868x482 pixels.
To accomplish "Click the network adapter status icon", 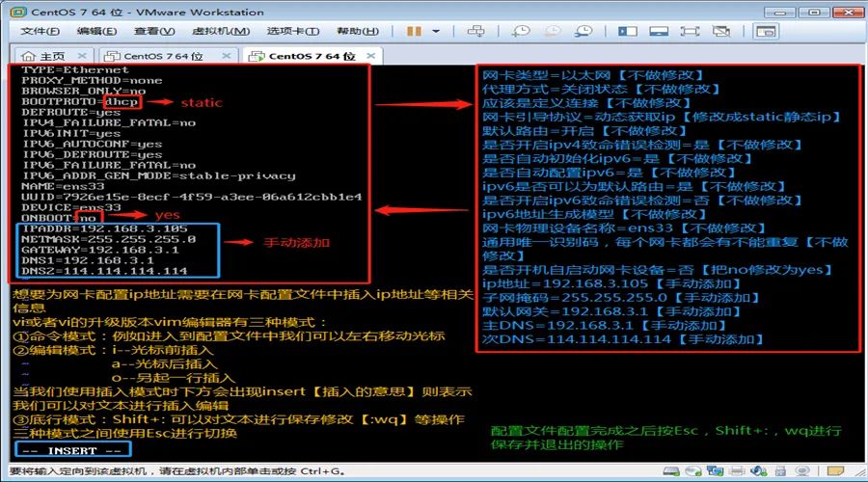I will tap(715, 471).
